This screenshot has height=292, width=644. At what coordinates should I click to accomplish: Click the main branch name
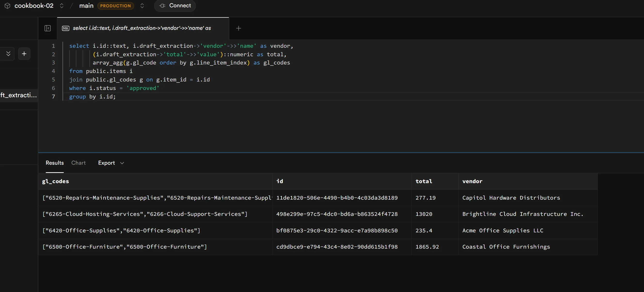pyautogui.click(x=86, y=6)
